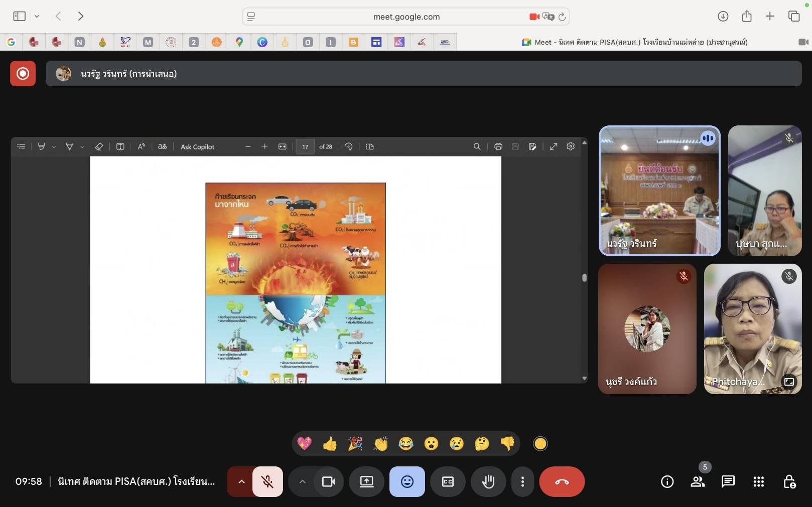The width and height of the screenshot is (812, 507).
Task: Turn on closed captions
Action: tap(448, 481)
